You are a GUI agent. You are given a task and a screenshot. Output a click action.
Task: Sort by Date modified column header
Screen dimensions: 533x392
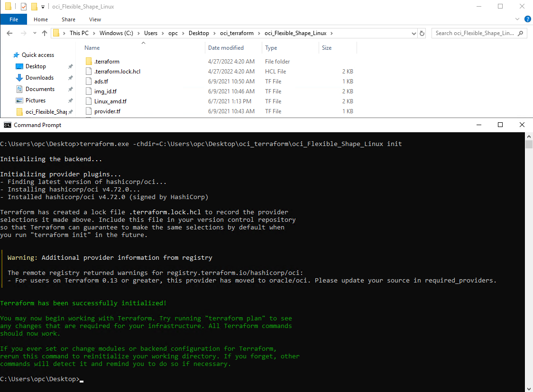click(x=226, y=48)
